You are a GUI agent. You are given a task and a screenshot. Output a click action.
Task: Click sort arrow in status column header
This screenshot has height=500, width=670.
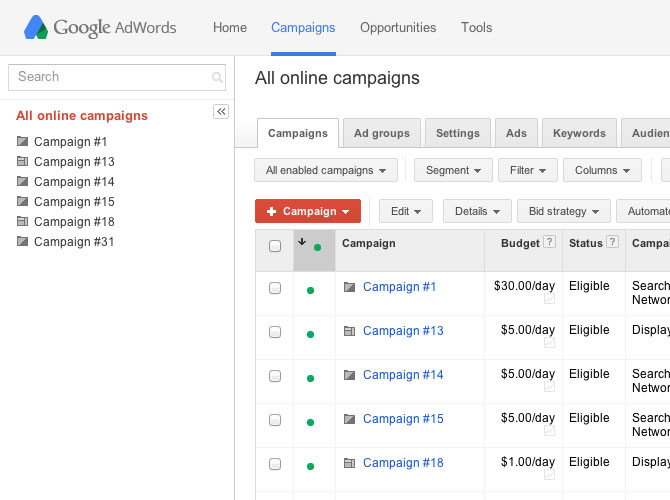pos(302,241)
